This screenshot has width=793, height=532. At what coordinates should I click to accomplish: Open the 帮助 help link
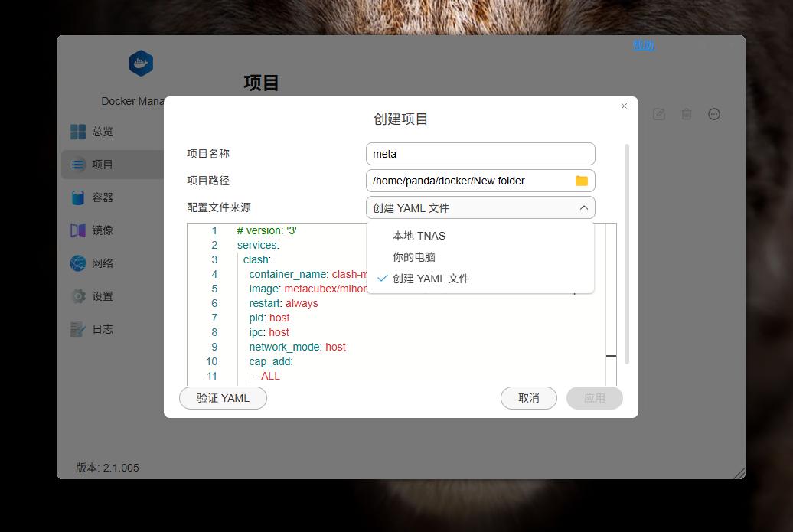[x=645, y=45]
